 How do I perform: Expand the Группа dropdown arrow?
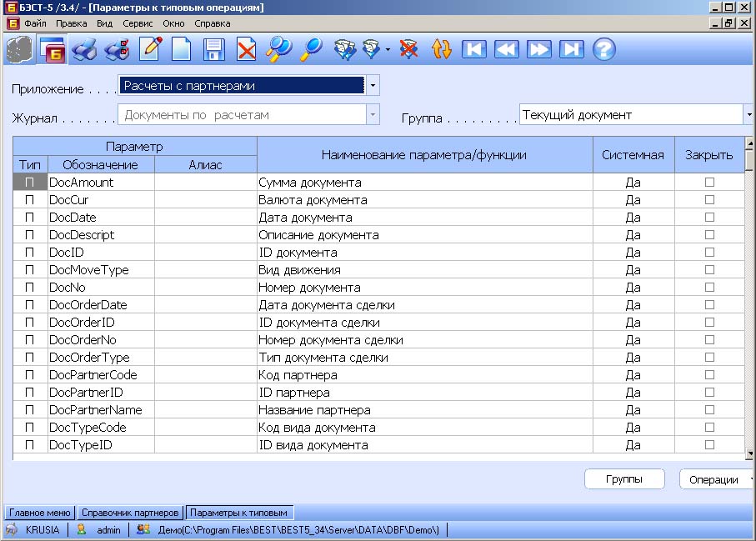[748, 115]
